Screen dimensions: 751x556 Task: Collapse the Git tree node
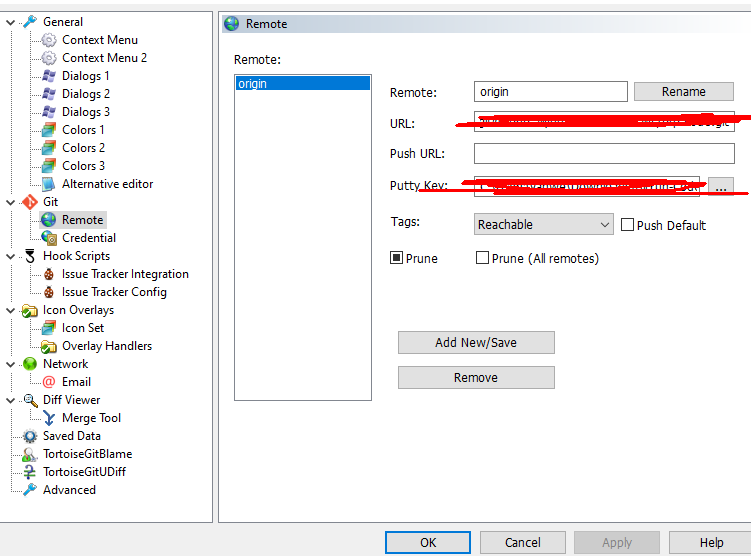10,202
